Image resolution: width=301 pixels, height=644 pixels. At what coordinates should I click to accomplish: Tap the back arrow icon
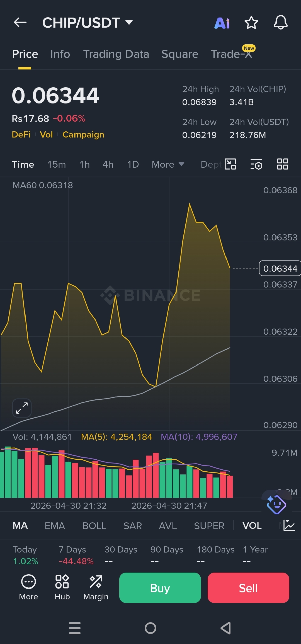click(x=20, y=22)
